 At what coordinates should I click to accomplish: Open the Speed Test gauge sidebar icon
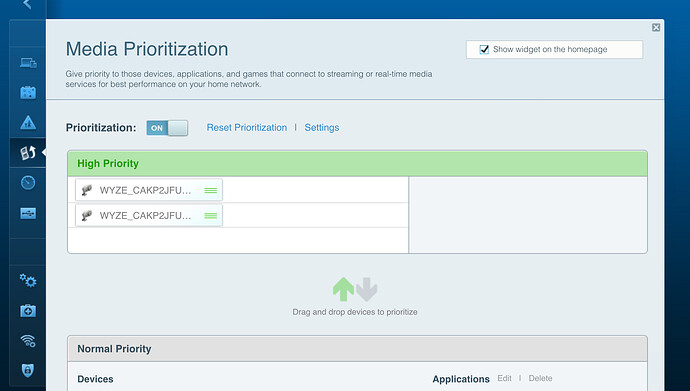pos(28,183)
